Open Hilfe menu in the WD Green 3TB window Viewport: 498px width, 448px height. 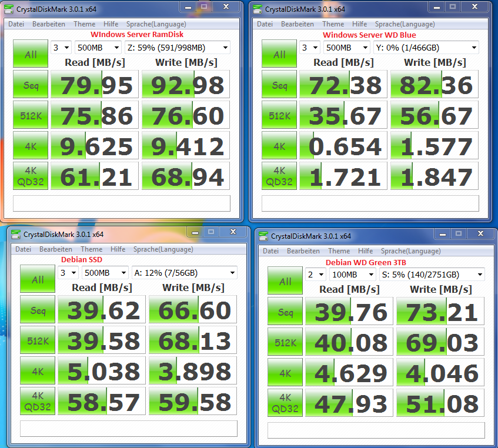pyautogui.click(x=366, y=251)
